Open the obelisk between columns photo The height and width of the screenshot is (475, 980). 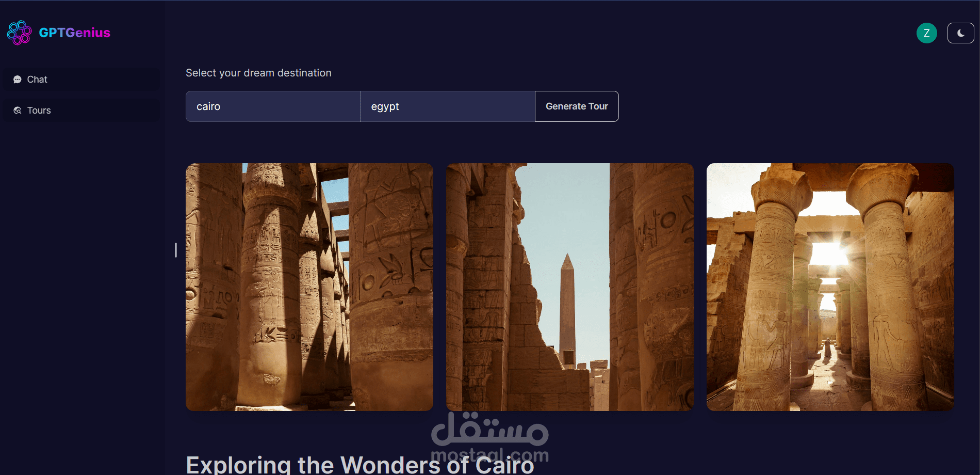click(570, 287)
